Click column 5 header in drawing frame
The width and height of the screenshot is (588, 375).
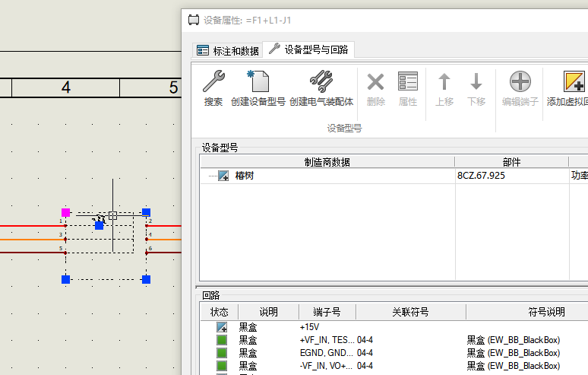coord(173,87)
